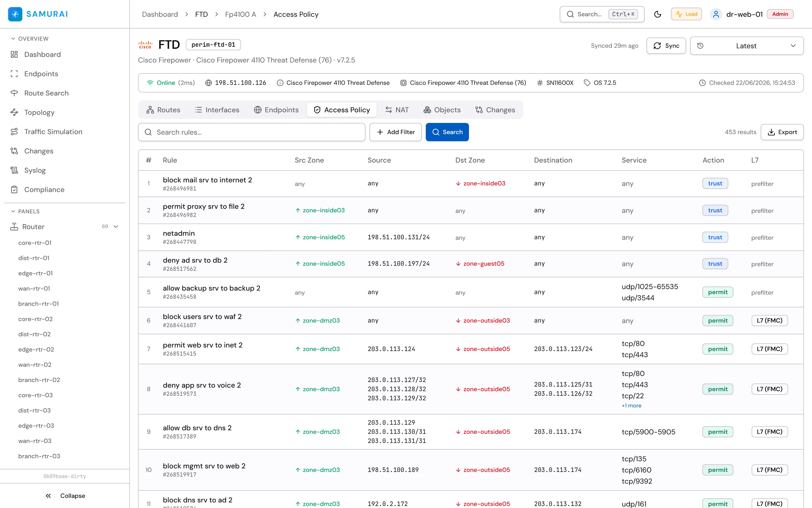This screenshot has width=812, height=508.
Task: Click the blue Search button
Action: click(447, 132)
